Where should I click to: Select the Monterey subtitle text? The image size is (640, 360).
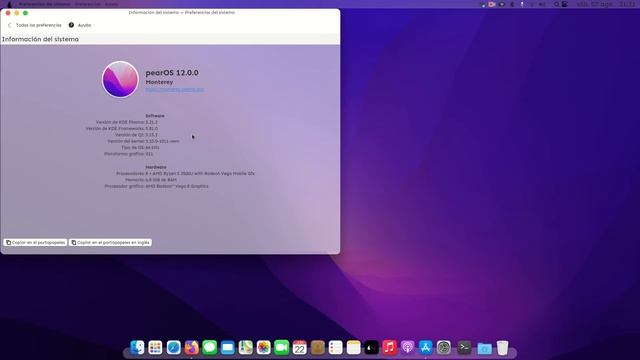click(159, 82)
